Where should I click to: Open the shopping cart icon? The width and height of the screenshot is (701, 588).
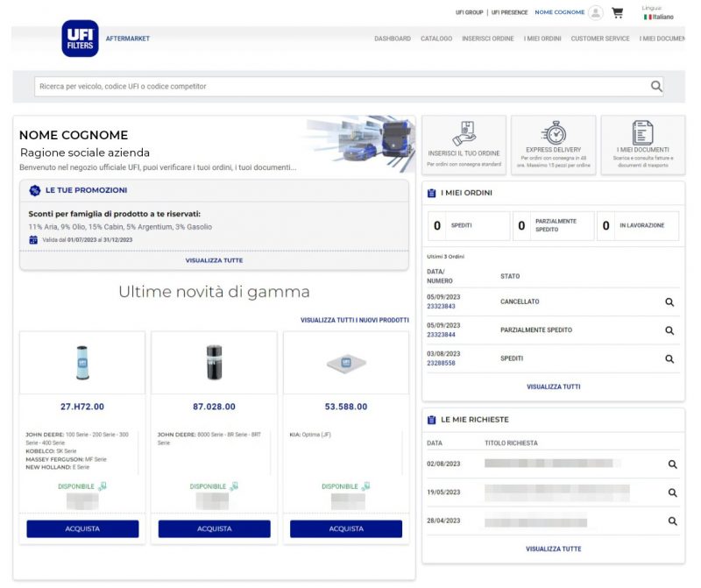click(618, 12)
